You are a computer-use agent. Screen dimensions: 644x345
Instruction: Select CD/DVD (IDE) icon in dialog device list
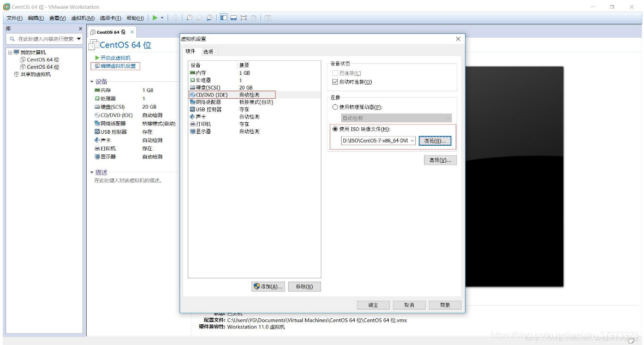click(192, 95)
